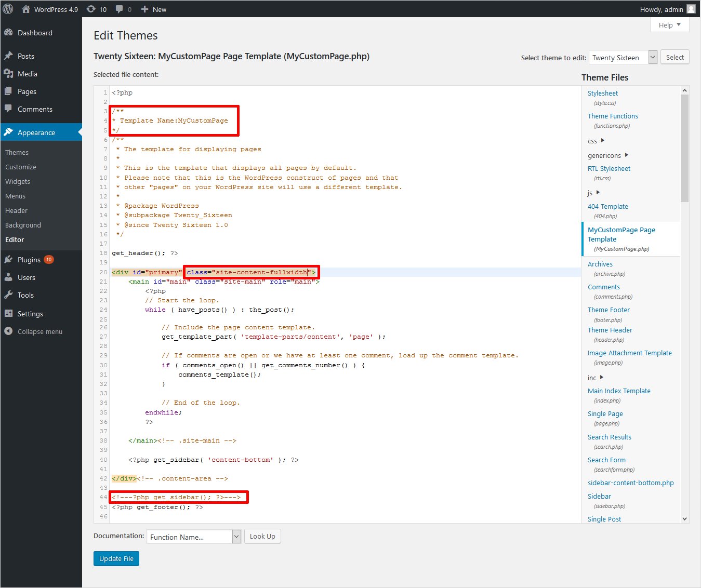701x588 pixels.
Task: Open the Theme Footer file link
Action: 609,310
